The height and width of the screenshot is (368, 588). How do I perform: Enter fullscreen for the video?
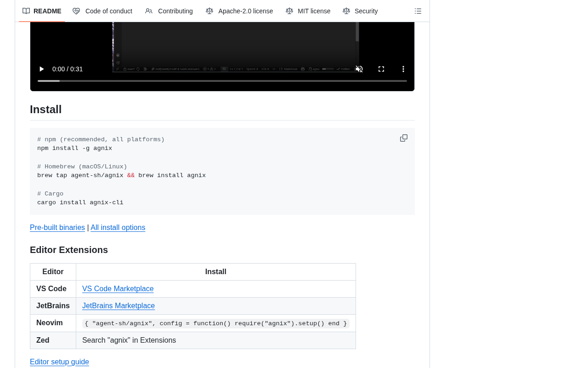[381, 69]
